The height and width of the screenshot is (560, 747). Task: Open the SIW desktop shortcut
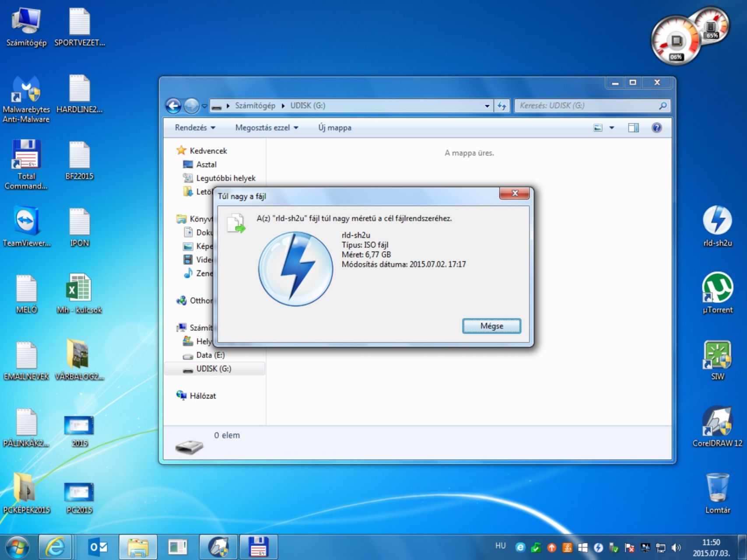click(x=718, y=360)
